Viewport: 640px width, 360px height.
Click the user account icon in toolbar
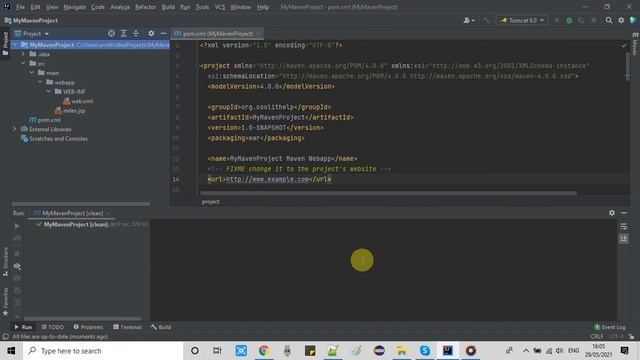click(x=469, y=20)
